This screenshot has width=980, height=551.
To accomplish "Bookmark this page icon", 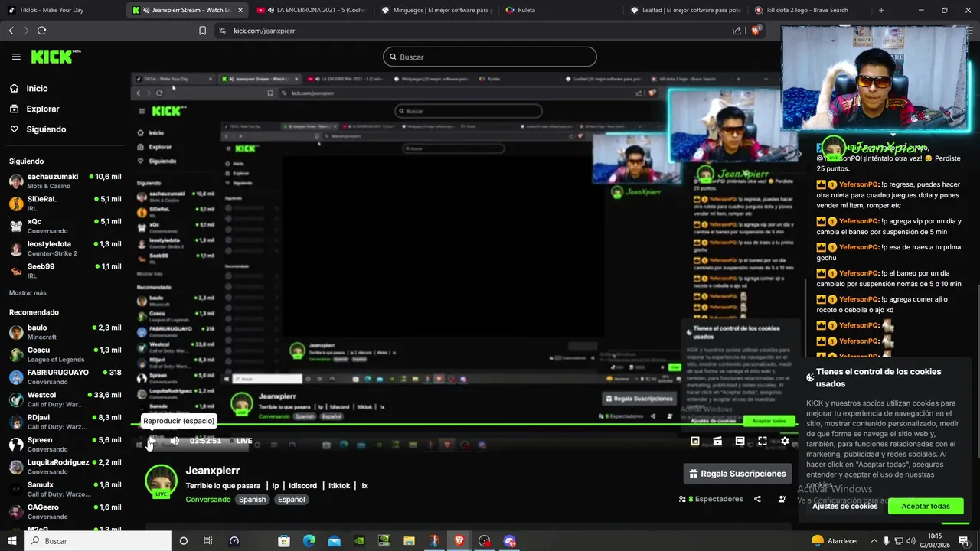I will pos(202,31).
